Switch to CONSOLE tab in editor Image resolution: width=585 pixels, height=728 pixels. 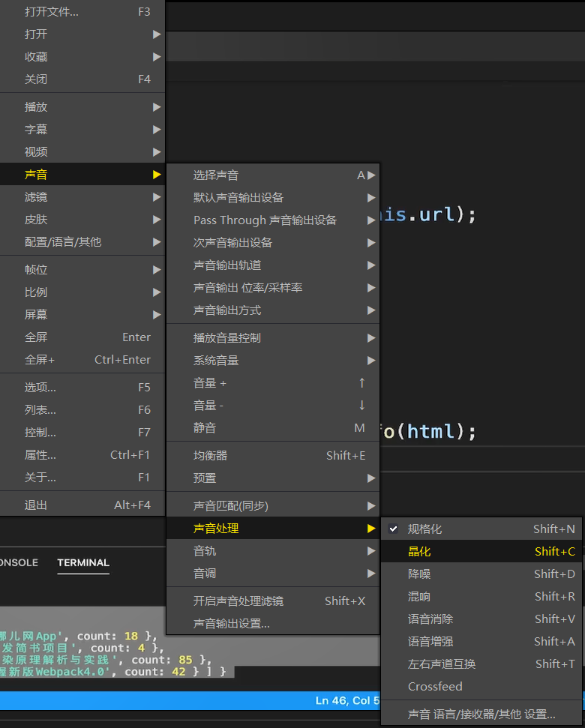coord(19,563)
